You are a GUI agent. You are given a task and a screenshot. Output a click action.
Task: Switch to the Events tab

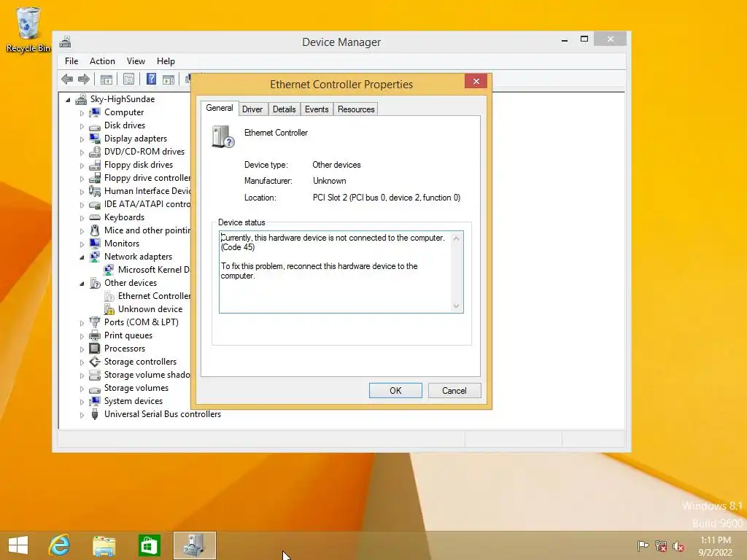point(317,109)
